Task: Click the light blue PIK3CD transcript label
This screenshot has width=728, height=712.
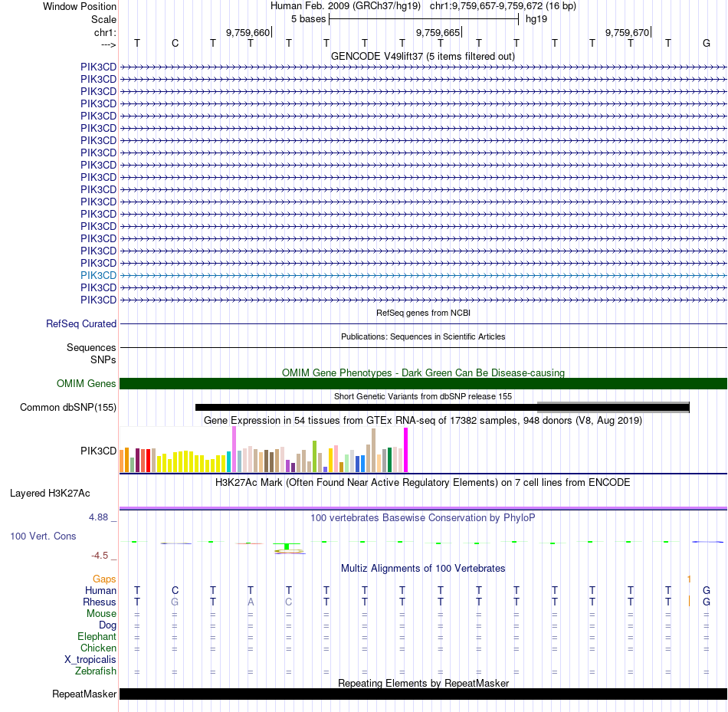Action: tap(98, 275)
